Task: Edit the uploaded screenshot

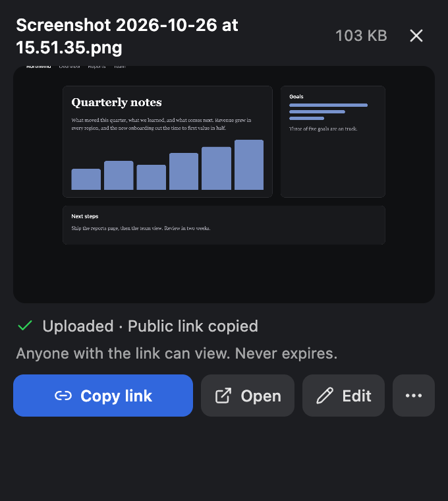Action: [x=343, y=396]
